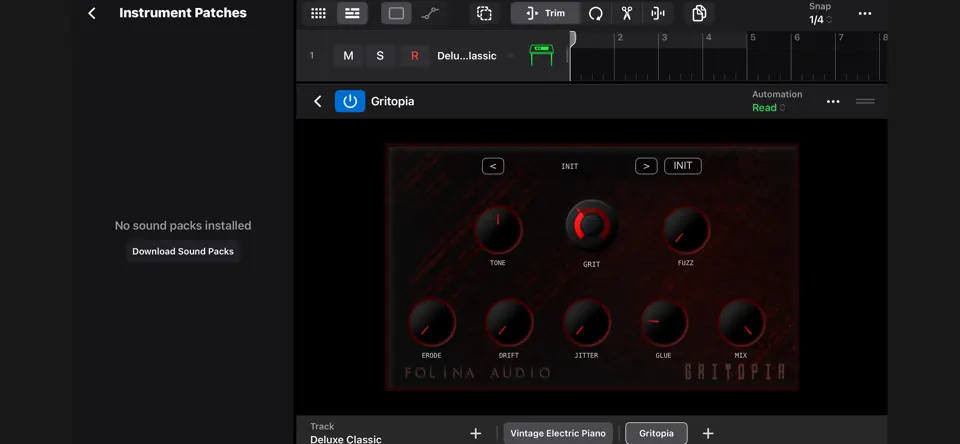Image resolution: width=960 pixels, height=444 pixels.
Task: Select the Stretch tool icon
Action: pyautogui.click(x=658, y=13)
